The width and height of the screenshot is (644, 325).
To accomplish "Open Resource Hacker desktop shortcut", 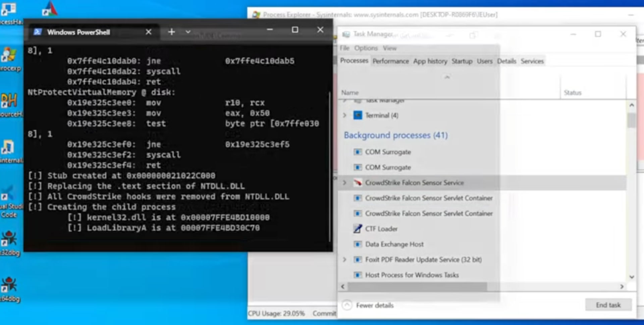I will pos(9,100).
